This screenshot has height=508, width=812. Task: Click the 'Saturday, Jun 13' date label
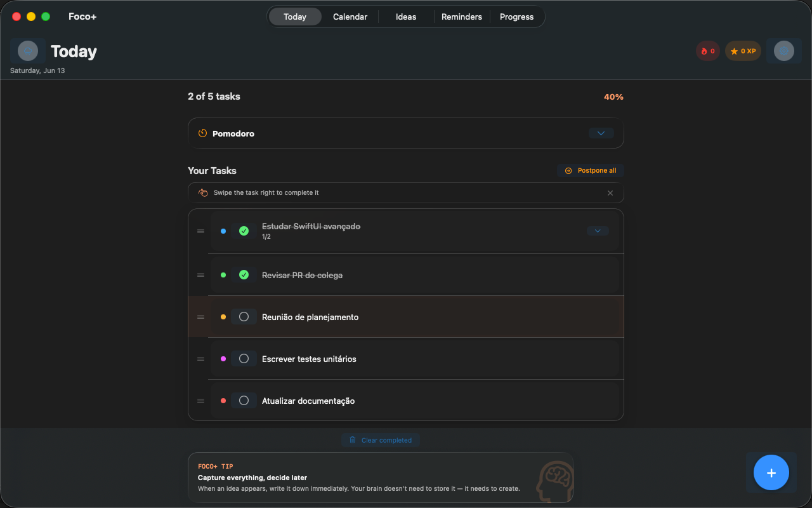click(37, 70)
